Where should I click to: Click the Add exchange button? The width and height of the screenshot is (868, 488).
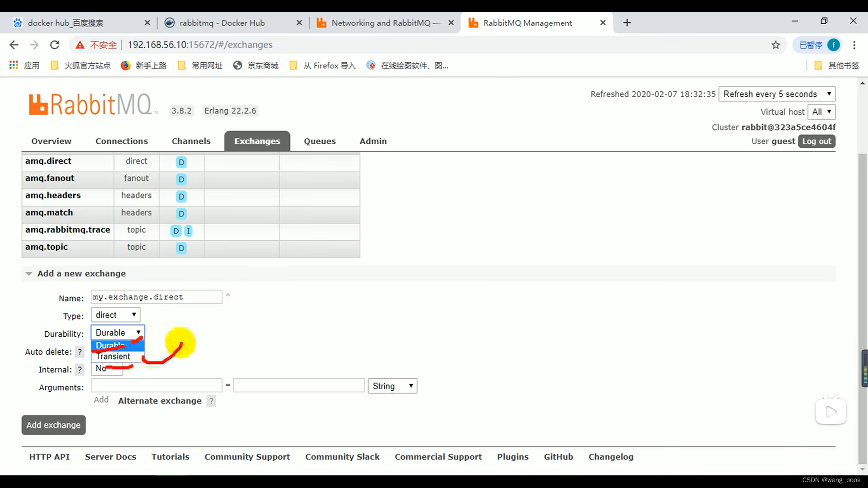click(53, 424)
